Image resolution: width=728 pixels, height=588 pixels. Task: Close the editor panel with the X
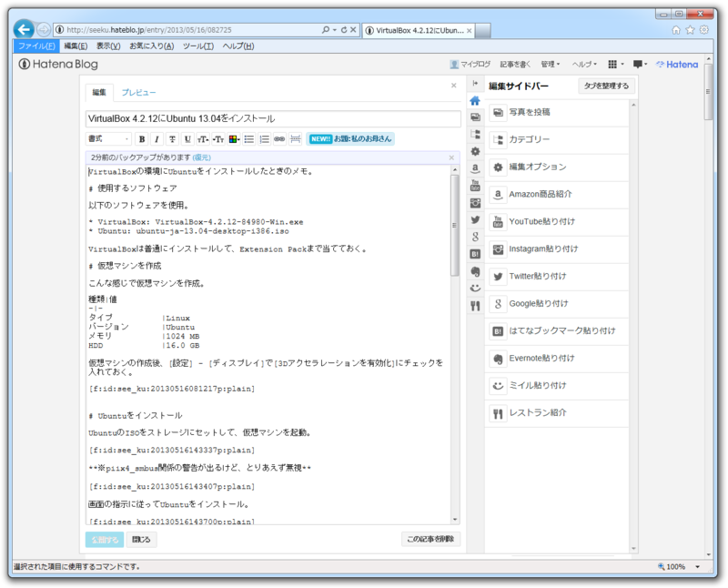point(453,86)
